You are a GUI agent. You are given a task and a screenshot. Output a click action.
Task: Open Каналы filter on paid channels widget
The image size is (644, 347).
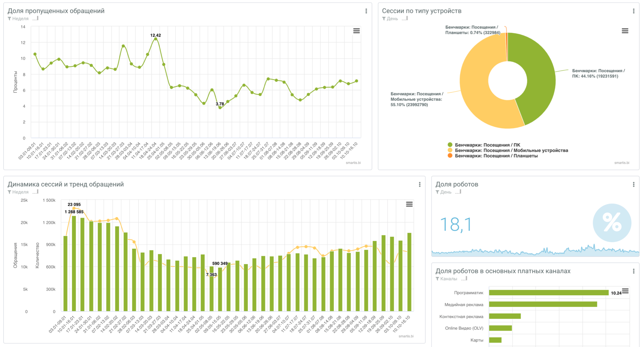click(x=448, y=279)
